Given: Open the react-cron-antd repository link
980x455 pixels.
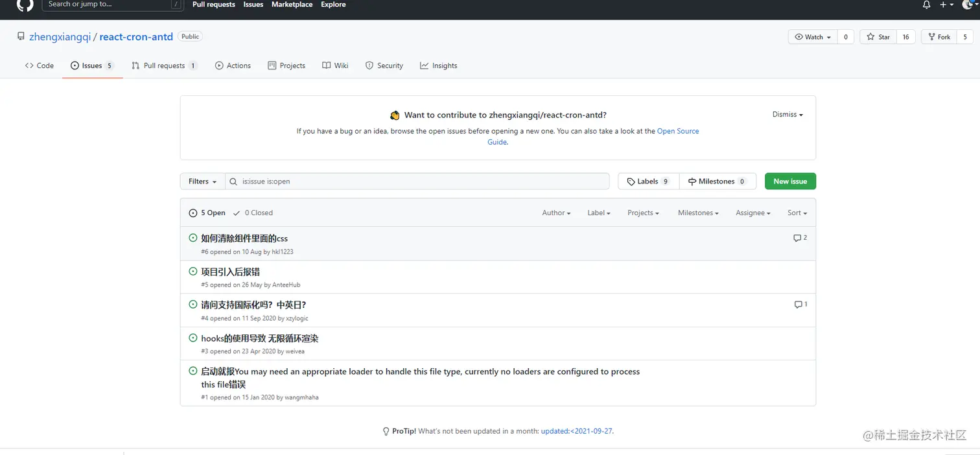Looking at the screenshot, I should pyautogui.click(x=136, y=37).
